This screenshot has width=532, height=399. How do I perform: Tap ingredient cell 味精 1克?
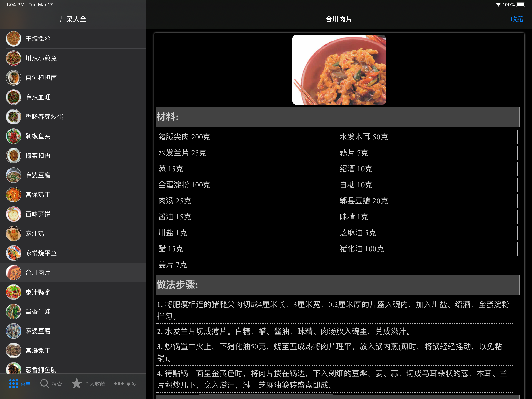(x=428, y=217)
